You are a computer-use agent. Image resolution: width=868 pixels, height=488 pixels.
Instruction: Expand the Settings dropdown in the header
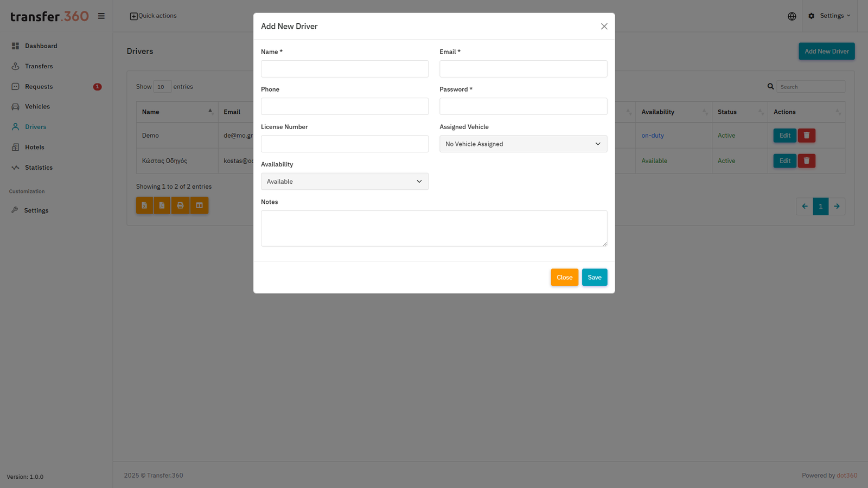pyautogui.click(x=830, y=16)
